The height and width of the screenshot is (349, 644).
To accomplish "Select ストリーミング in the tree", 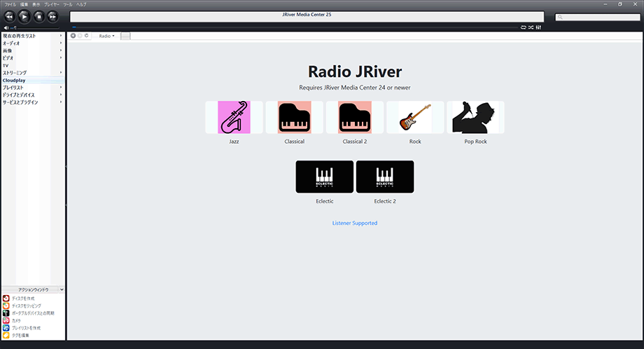I will click(x=15, y=73).
